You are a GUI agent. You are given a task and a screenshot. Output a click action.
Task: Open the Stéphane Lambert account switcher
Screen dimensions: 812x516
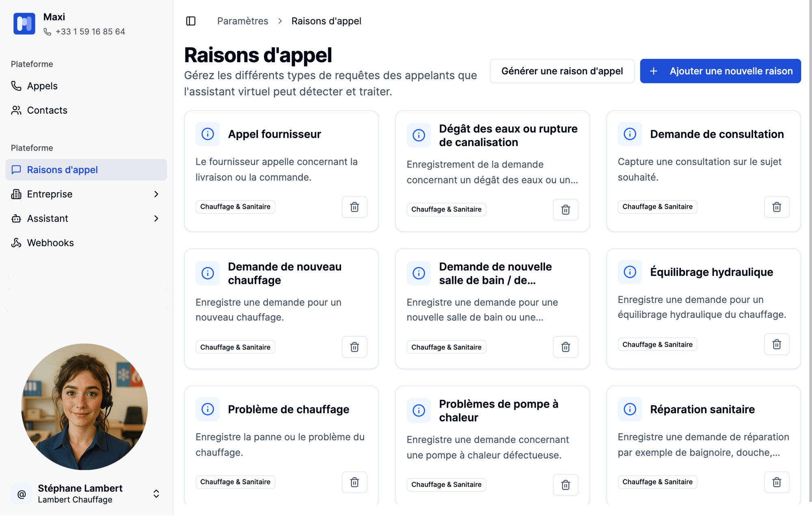156,494
